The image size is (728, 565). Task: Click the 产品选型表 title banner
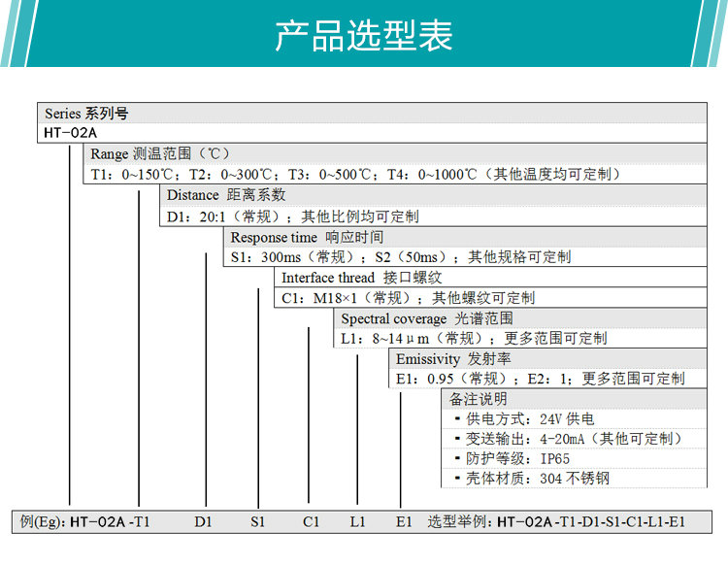click(364, 36)
